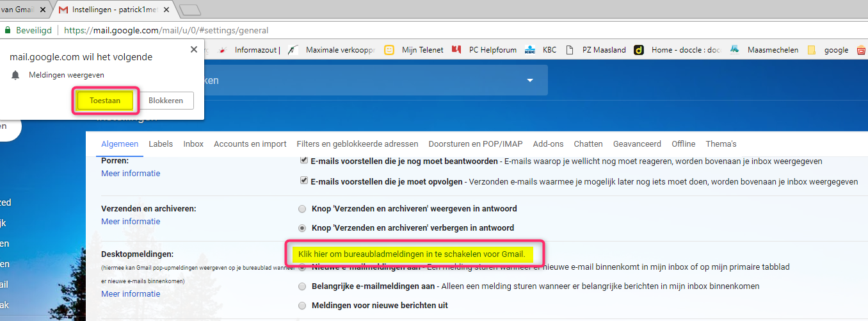Viewport: 868px width, 321px height.
Task: Select 'Belangrijke e-mailmeldingen aan' radio option
Action: (x=302, y=286)
